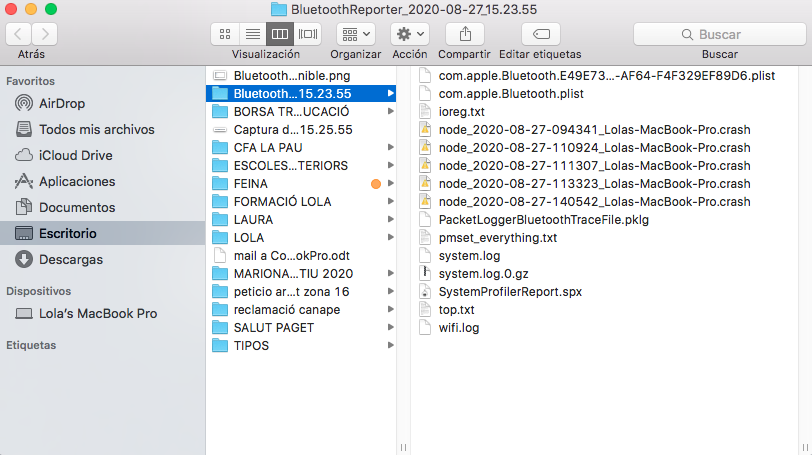
Task: Select node_2020-08-27-113323 crash file
Action: [x=606, y=184]
